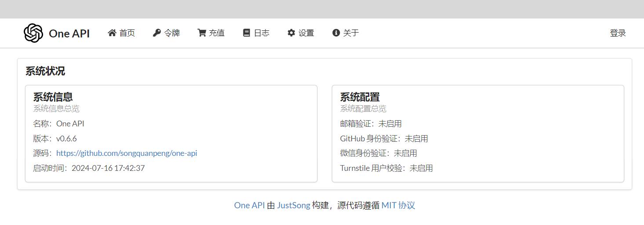Click the One API brand title
This screenshot has height=225, width=644.
point(69,33)
